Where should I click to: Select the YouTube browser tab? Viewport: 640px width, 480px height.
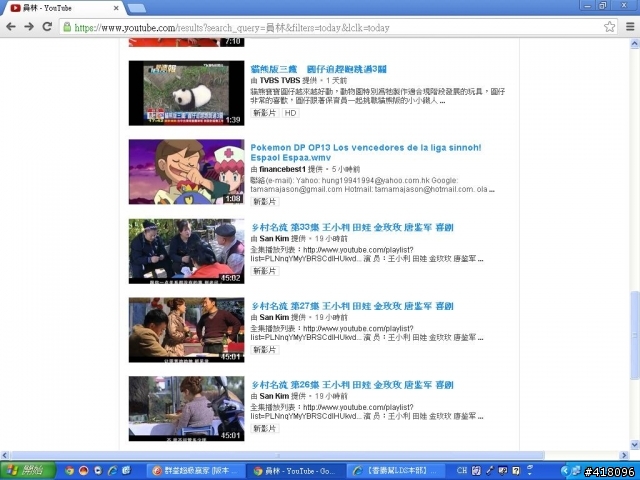[61, 8]
